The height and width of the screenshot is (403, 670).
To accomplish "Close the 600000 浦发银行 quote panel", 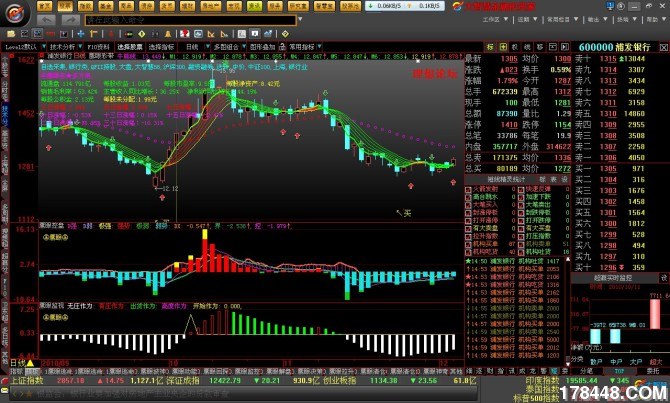I will pos(664,47).
